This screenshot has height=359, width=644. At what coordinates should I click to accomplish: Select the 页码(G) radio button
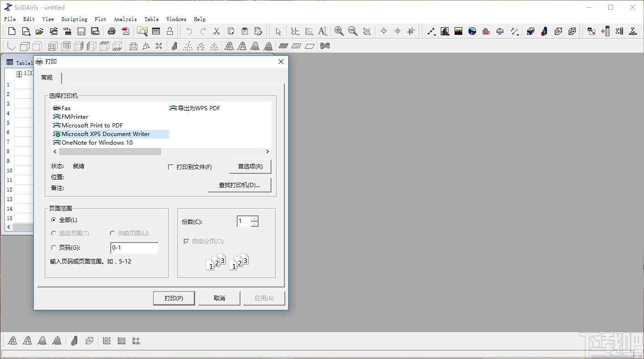tap(53, 248)
